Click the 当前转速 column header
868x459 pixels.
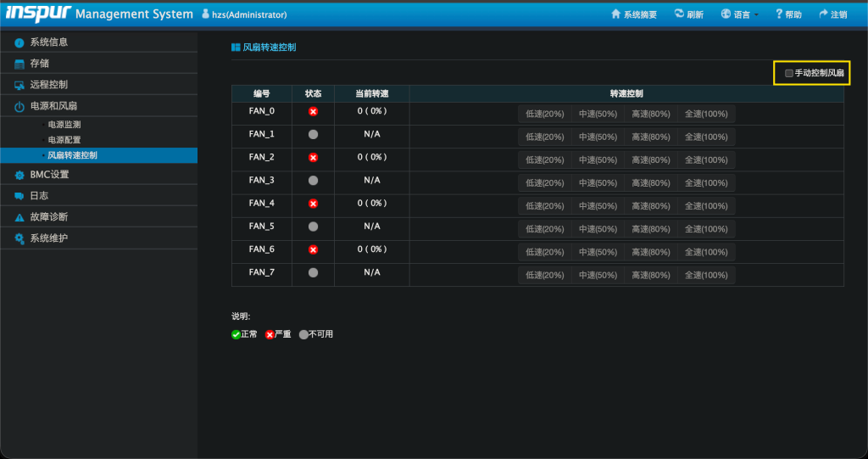pos(372,93)
